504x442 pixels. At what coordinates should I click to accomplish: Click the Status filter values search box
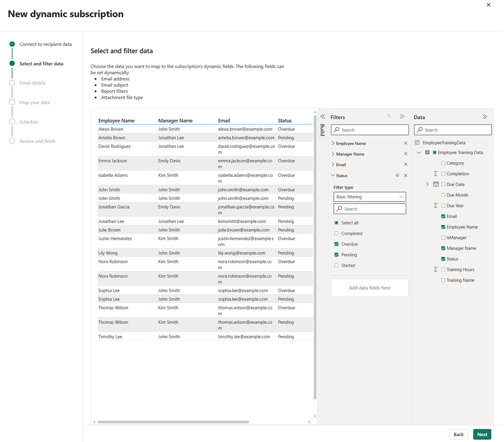coord(370,209)
